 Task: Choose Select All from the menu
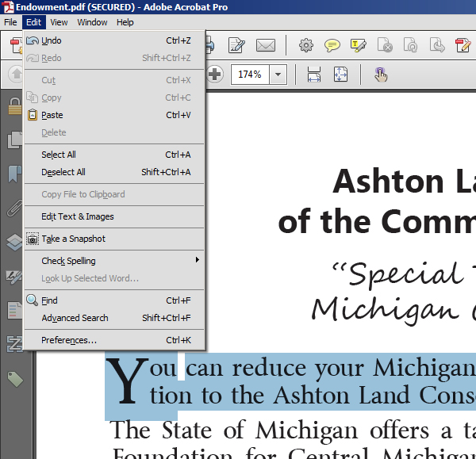[x=59, y=155]
